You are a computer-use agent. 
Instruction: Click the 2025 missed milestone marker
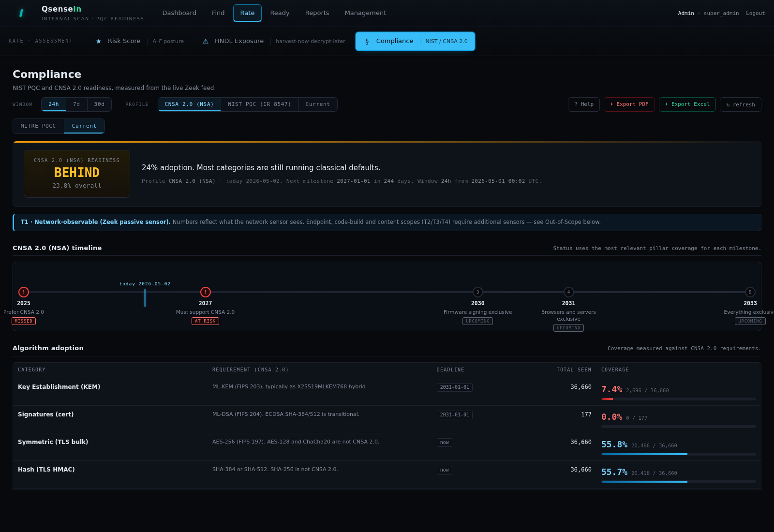24,292
